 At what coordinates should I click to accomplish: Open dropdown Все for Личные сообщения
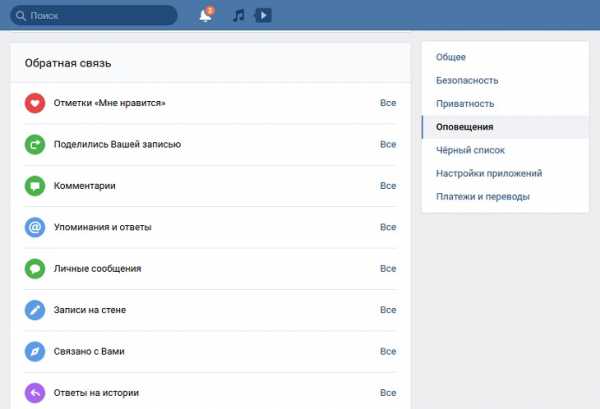[x=388, y=268]
